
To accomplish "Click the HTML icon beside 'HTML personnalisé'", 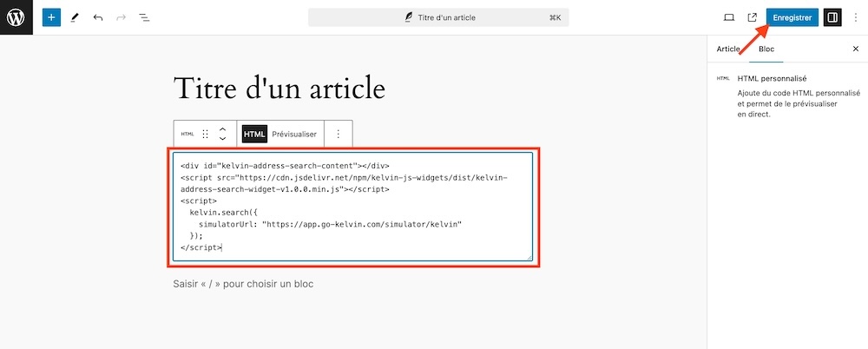I will tap(723, 79).
